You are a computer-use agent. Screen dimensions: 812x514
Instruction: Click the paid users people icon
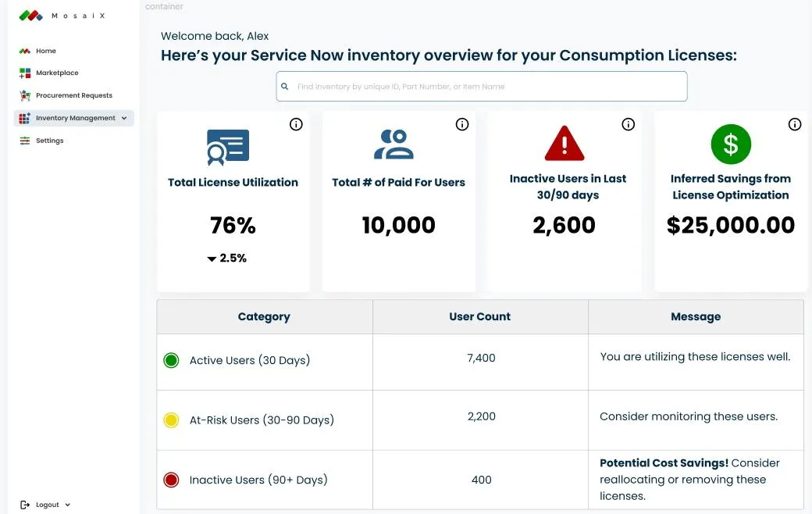394,145
